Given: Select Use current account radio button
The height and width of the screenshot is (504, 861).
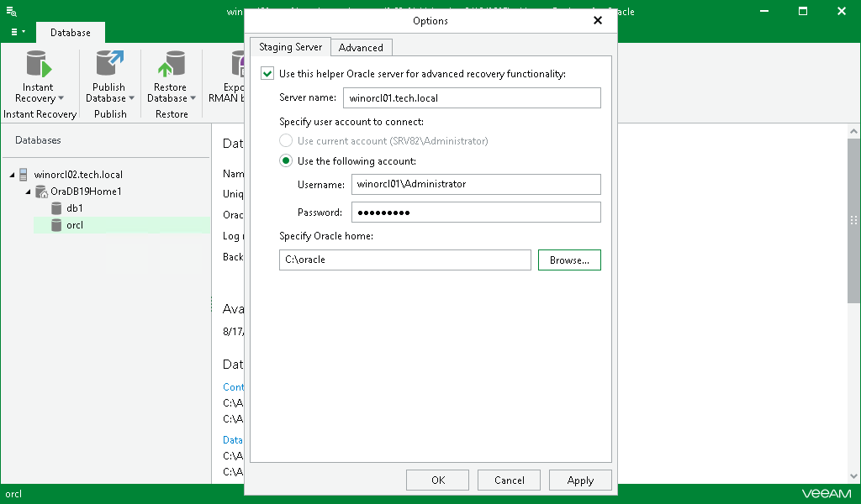Looking at the screenshot, I should coord(285,140).
